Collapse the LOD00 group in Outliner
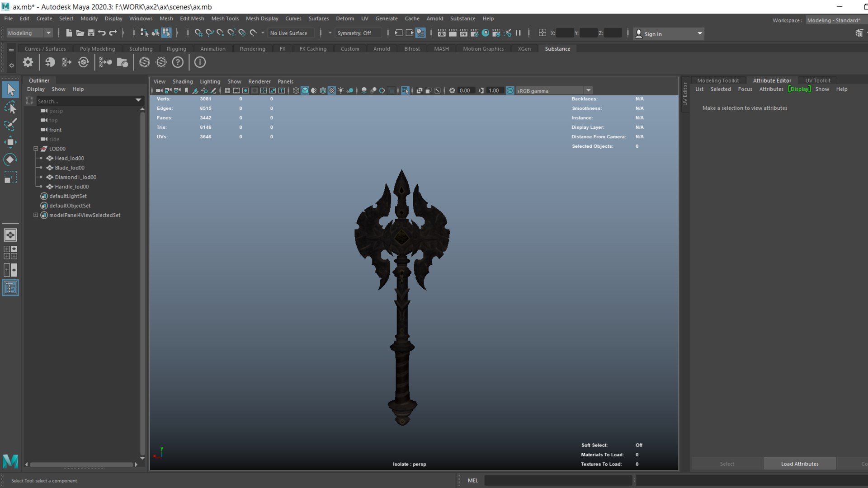Image resolution: width=868 pixels, height=488 pixels. (x=36, y=149)
